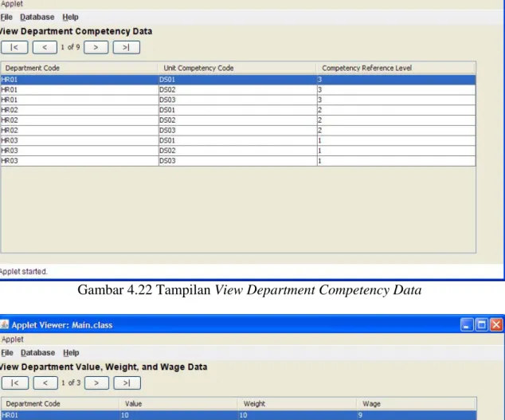Select the row HR03 with DS01
The width and height of the screenshot is (505, 420).
(238, 140)
